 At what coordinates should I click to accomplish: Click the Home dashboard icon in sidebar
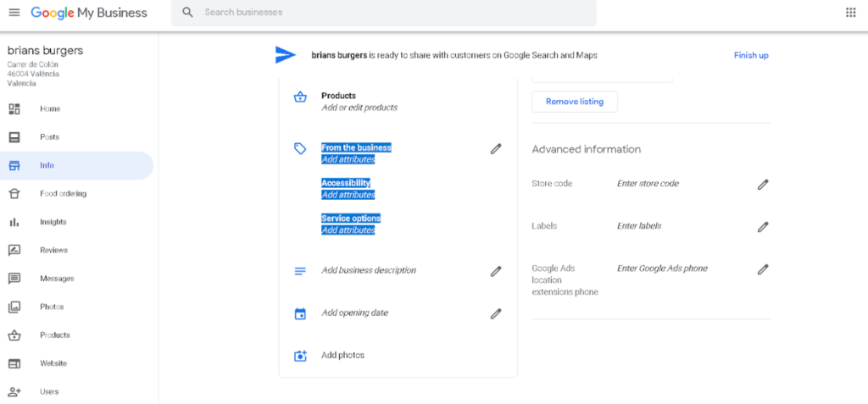14,109
